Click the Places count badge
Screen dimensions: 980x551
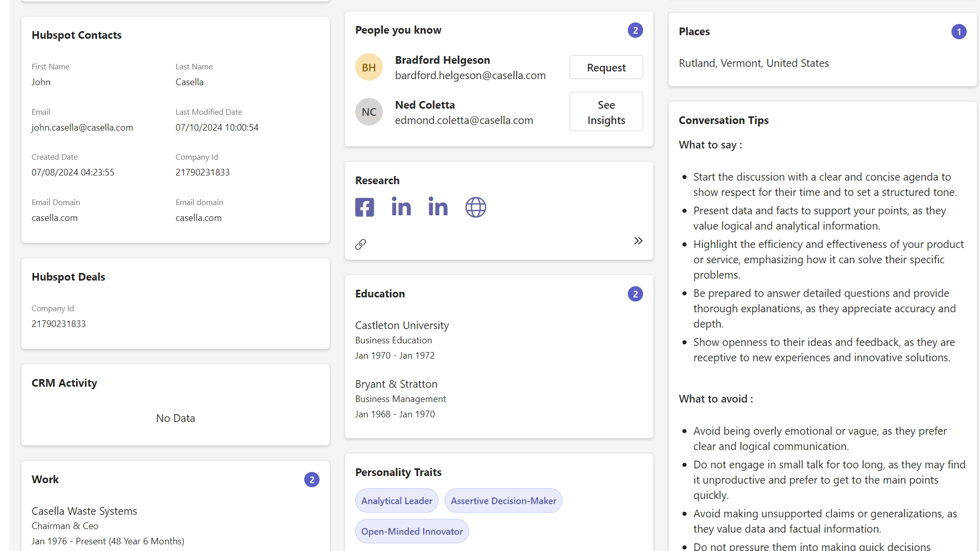pyautogui.click(x=959, y=32)
